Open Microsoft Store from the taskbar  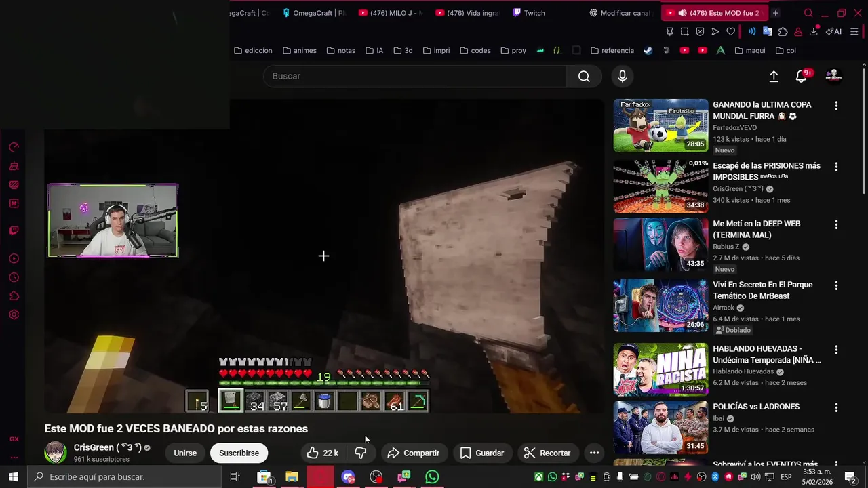tap(264, 477)
